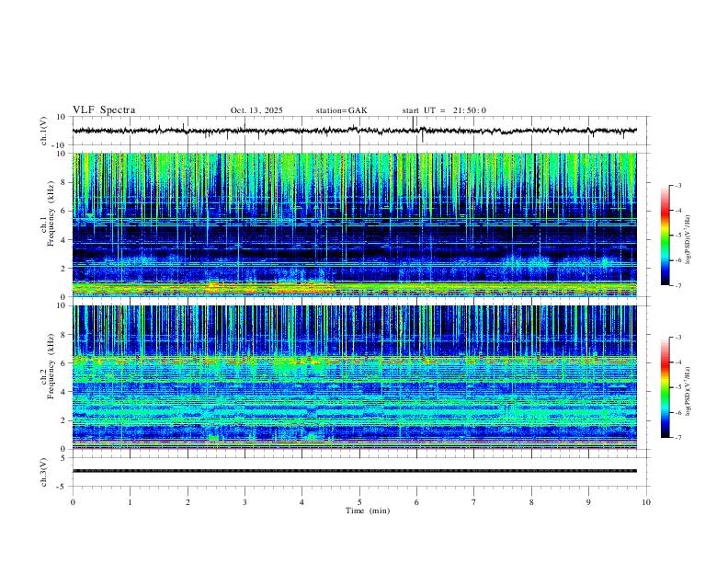Click the "VLF Spectra" title text
728x563 pixels.
coord(104,110)
